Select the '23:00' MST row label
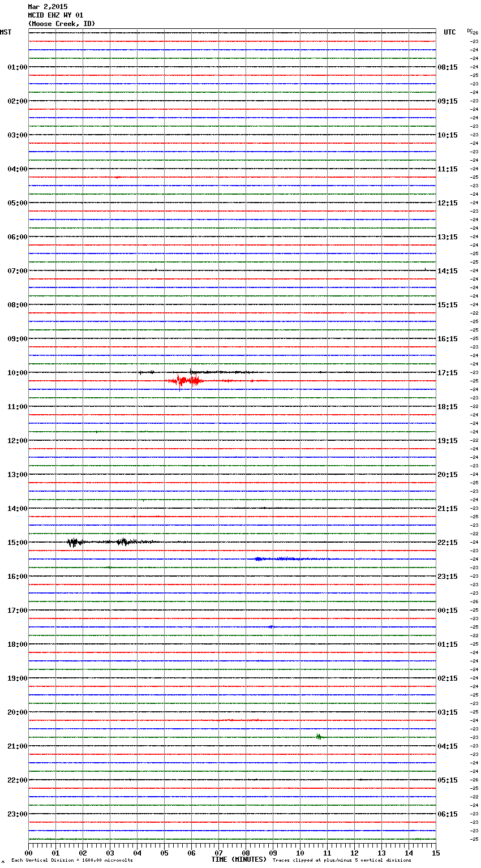The width and height of the screenshot is (481, 868). tap(18, 814)
